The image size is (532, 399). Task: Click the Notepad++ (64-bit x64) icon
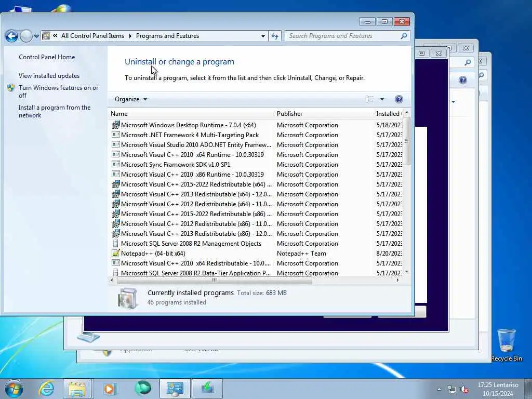point(116,253)
